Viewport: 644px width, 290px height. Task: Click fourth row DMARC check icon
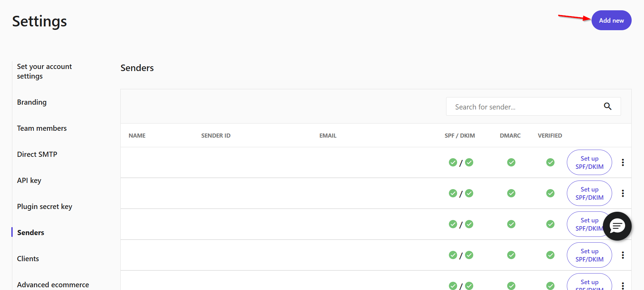tap(511, 255)
